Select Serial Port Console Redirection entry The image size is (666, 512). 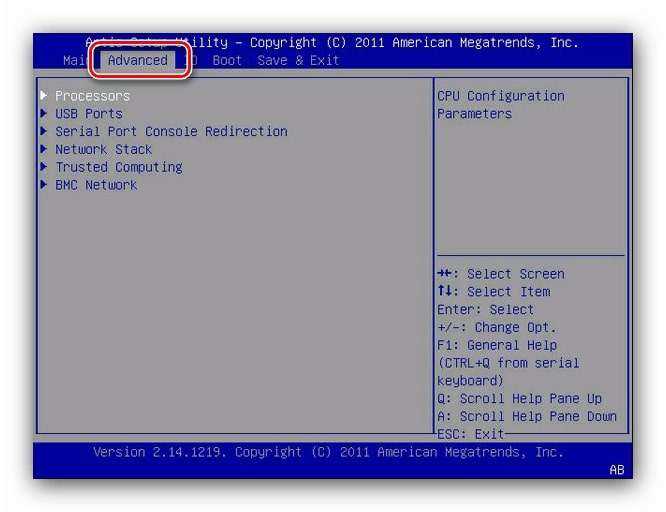click(x=171, y=132)
